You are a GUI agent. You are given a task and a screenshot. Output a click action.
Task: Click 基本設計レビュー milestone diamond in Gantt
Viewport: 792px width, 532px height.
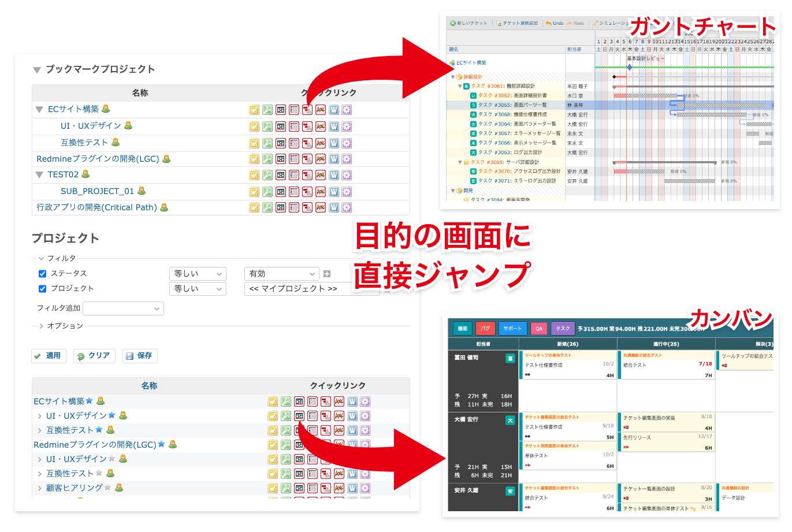[x=630, y=68]
